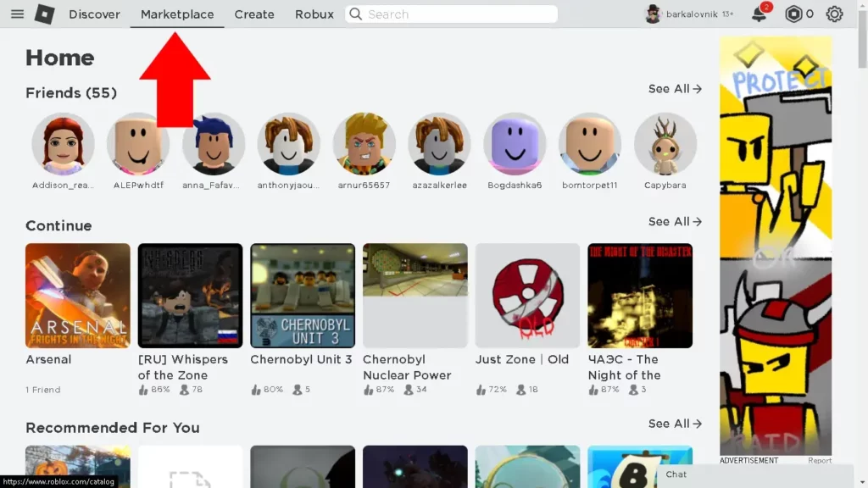Image resolution: width=868 pixels, height=488 pixels.
Task: Open the Chat panel
Action: 755,474
